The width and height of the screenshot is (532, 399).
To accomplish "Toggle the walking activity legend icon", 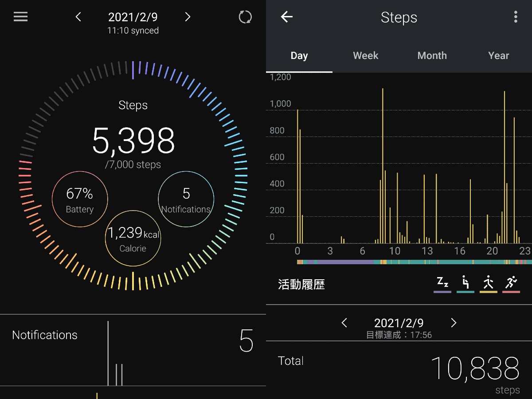I will click(x=488, y=284).
